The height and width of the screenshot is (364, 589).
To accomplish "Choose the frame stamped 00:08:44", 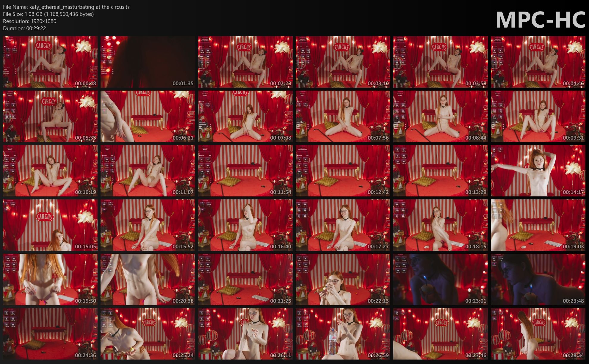I will [441, 116].
